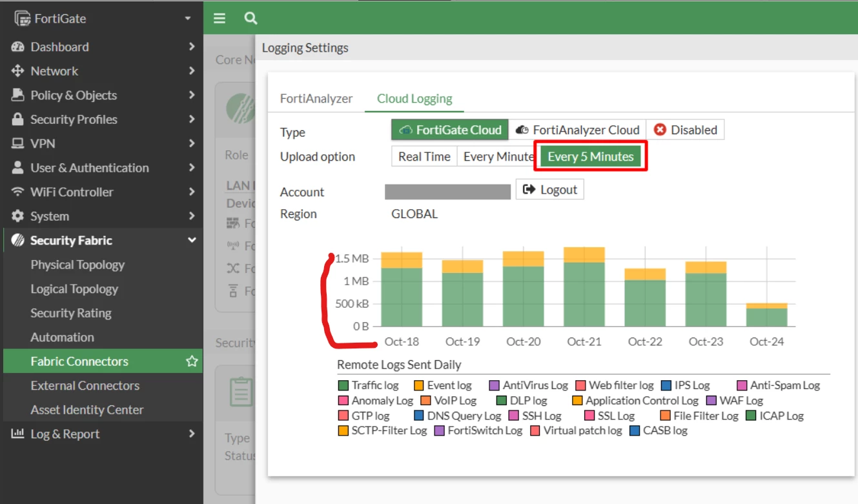The width and height of the screenshot is (858, 504).
Task: Expand the WiFi Controller chevron
Action: [192, 192]
